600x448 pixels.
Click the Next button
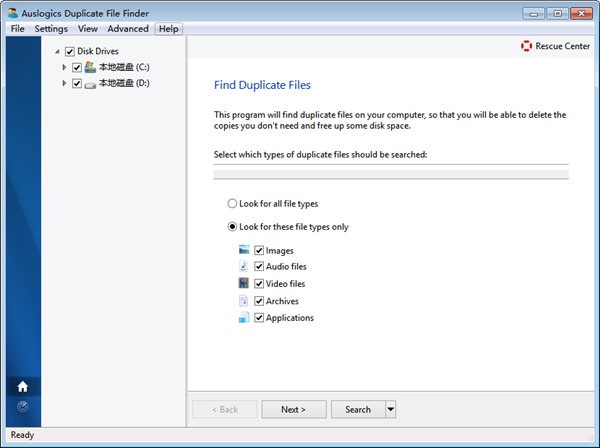pos(293,409)
